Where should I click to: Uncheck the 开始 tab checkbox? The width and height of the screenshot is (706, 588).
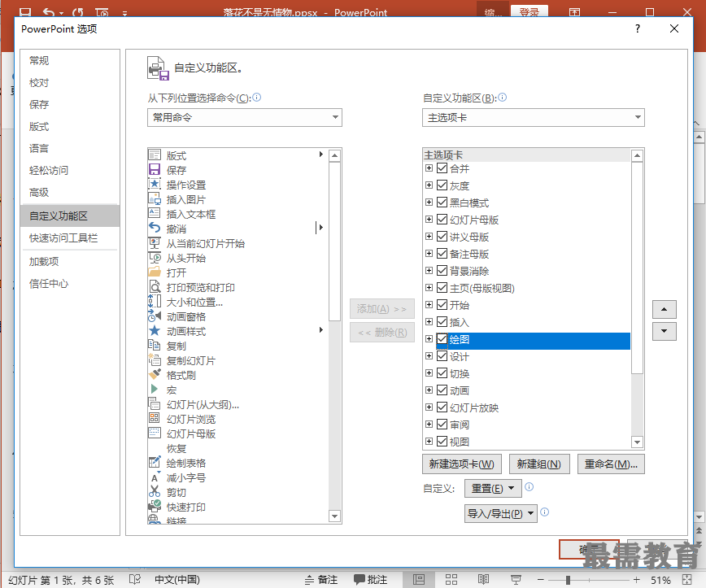pos(442,305)
